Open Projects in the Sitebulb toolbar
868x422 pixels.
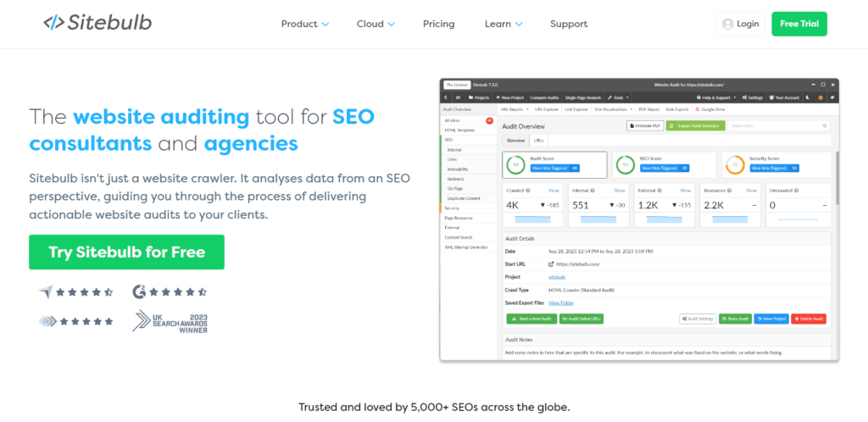(x=479, y=97)
